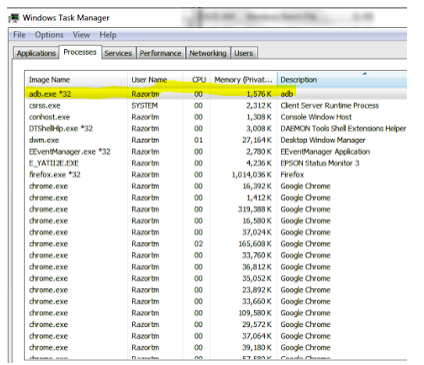
Task: Sort by Memory (Private) column header
Action: [243, 80]
